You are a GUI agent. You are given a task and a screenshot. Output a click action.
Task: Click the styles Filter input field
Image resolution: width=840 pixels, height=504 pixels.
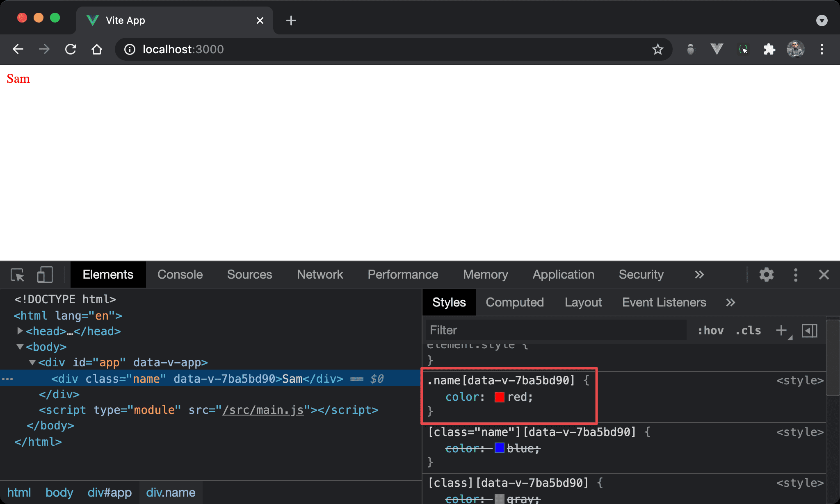[x=556, y=330]
